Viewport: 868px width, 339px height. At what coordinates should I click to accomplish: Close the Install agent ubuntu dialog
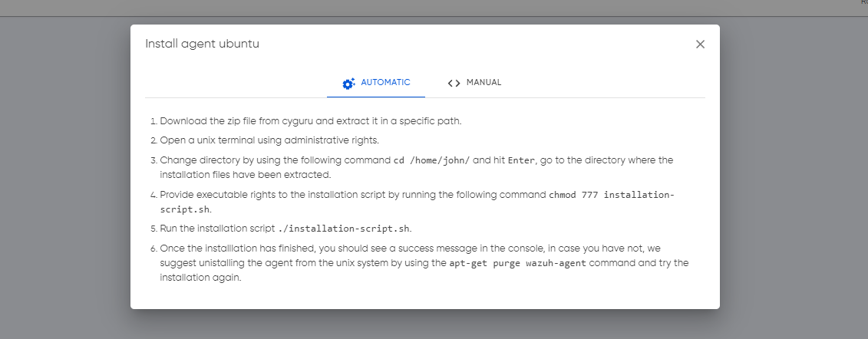[700, 44]
